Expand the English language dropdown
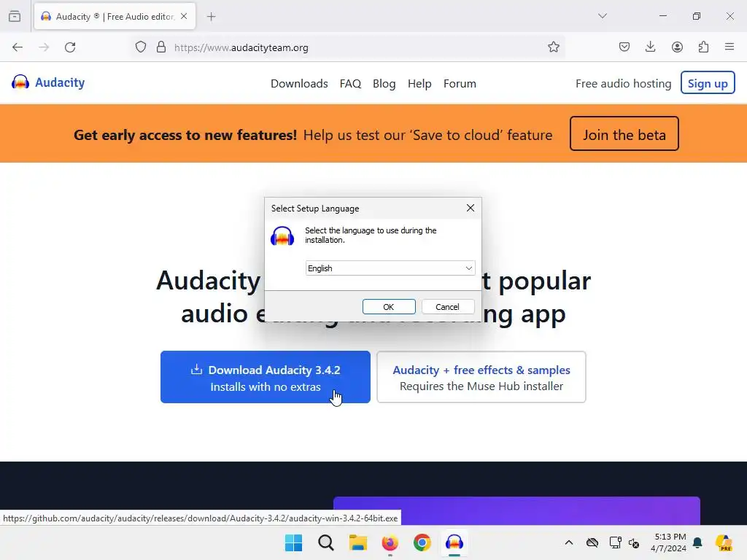747x560 pixels. (390, 268)
